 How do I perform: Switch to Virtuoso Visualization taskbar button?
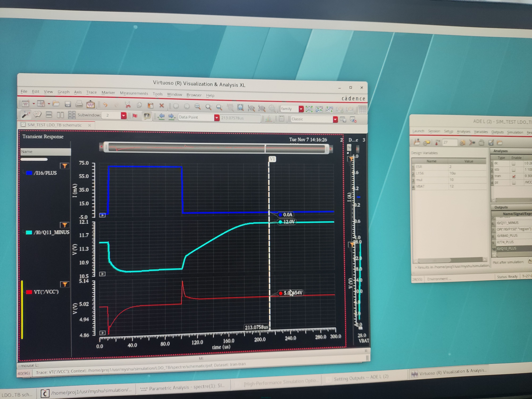point(449,372)
